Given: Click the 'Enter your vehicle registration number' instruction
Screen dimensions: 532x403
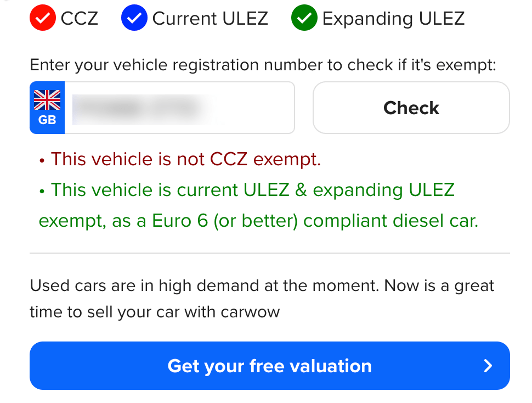Looking at the screenshot, I should [x=263, y=65].
